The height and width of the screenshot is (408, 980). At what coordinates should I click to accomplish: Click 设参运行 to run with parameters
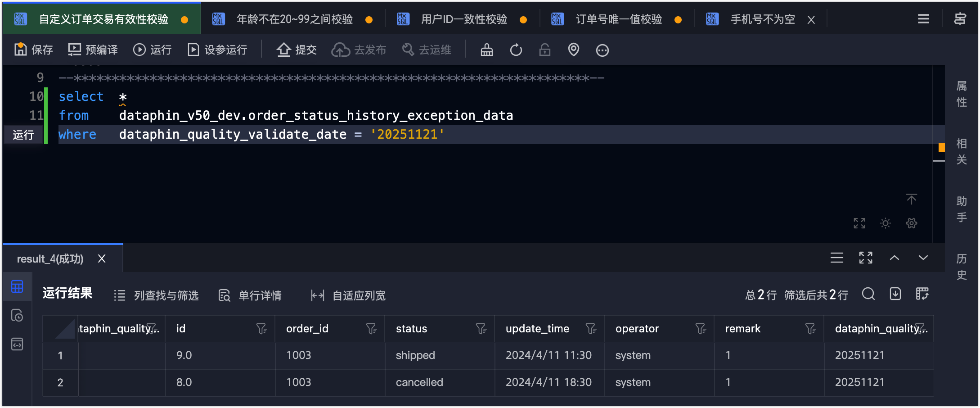click(x=217, y=50)
